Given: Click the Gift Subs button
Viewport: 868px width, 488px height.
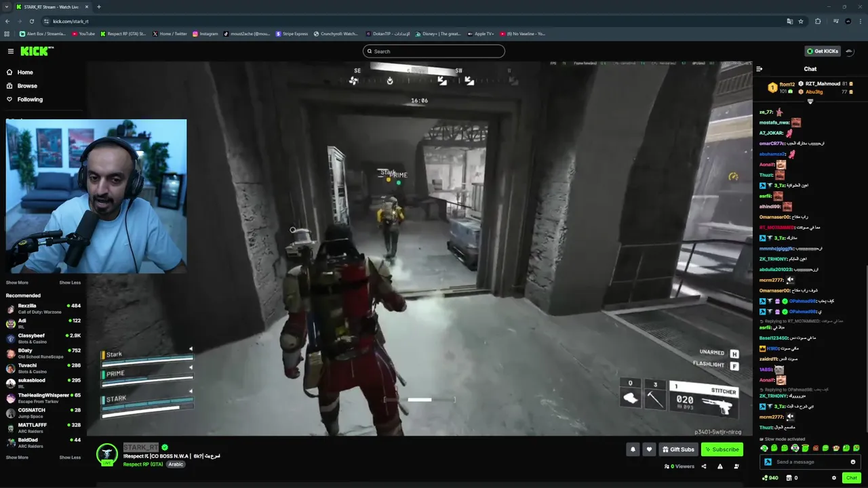Looking at the screenshot, I should coord(678,449).
